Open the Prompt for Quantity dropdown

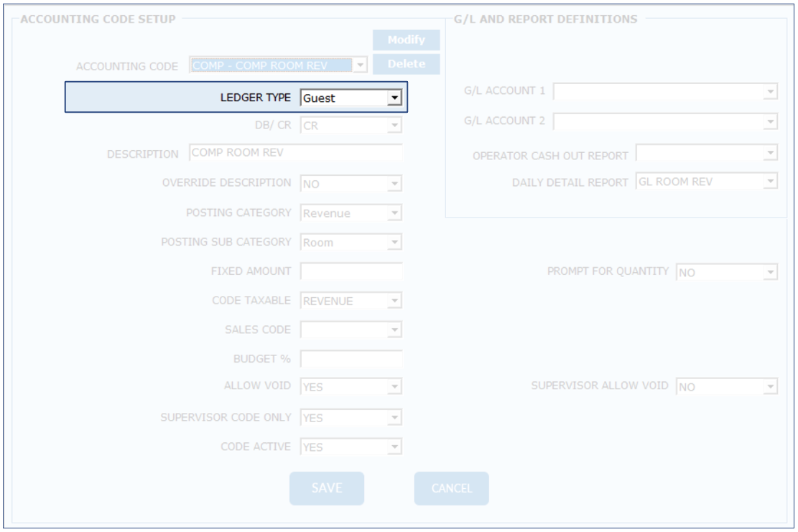770,273
